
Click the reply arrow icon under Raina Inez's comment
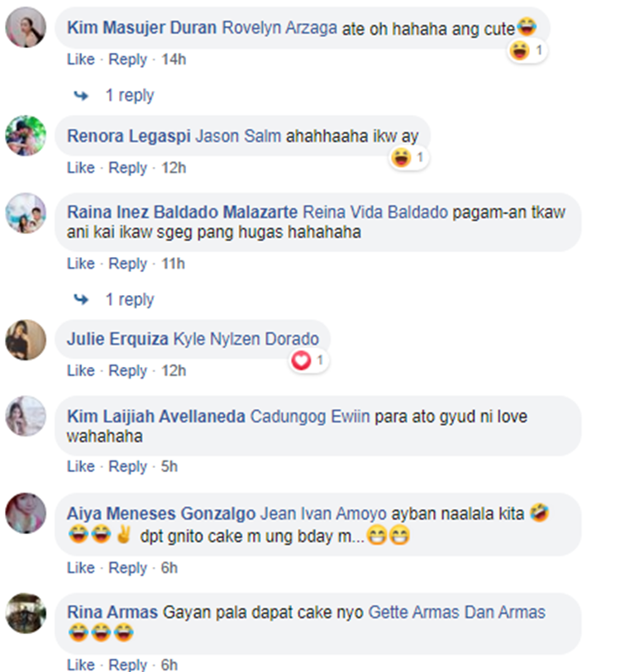click(81, 299)
